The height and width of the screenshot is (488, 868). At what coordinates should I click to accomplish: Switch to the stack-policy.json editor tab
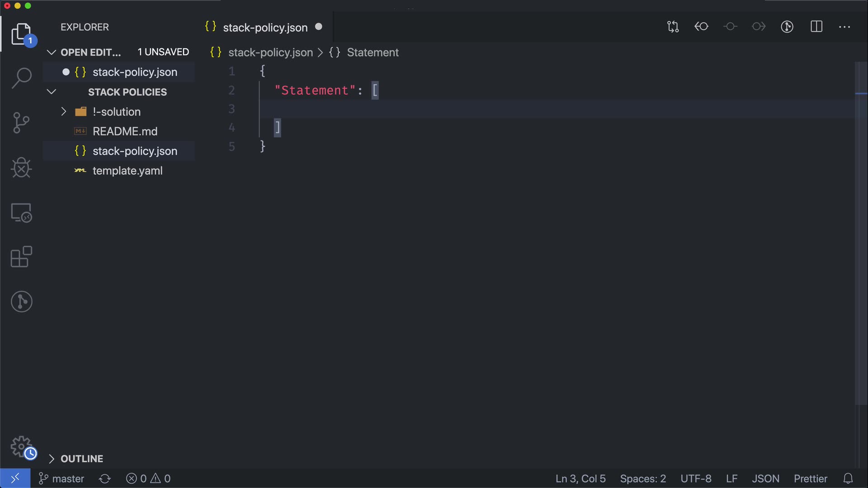(265, 28)
